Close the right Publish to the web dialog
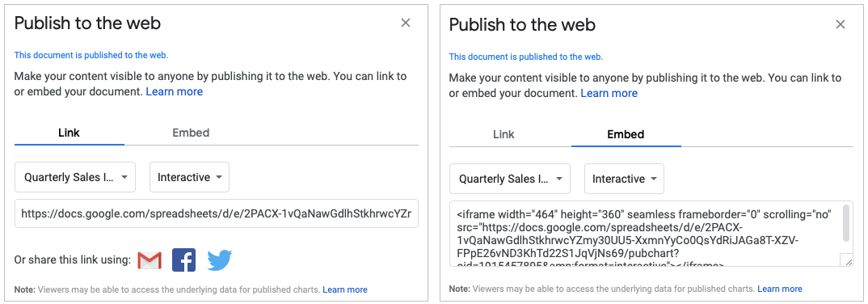Screen dimensions: 868x304 841,24
